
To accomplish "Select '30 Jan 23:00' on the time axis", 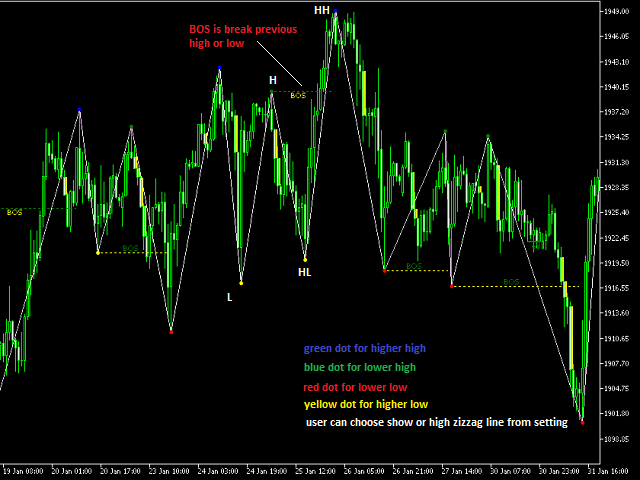I will click(x=559, y=471).
